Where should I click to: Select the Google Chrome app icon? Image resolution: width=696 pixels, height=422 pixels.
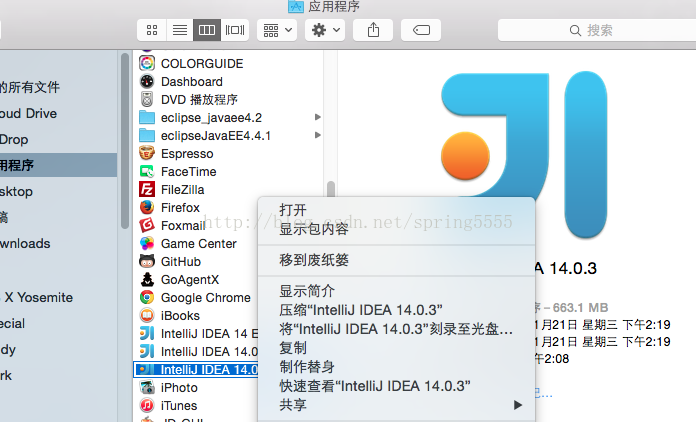click(x=147, y=297)
